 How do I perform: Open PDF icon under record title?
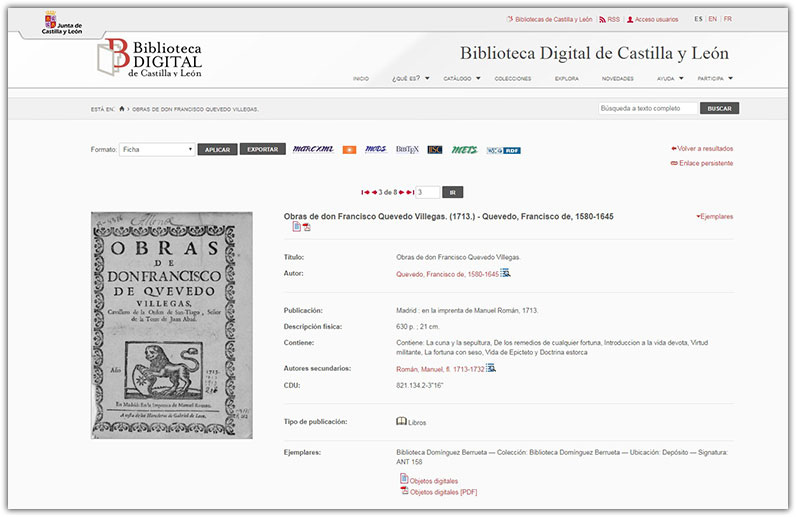click(307, 227)
